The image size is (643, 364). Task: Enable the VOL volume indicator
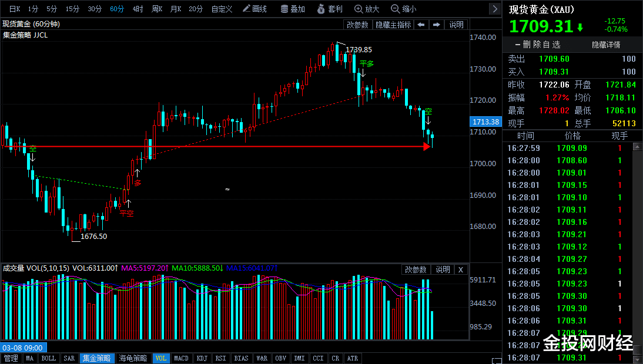[x=160, y=358]
